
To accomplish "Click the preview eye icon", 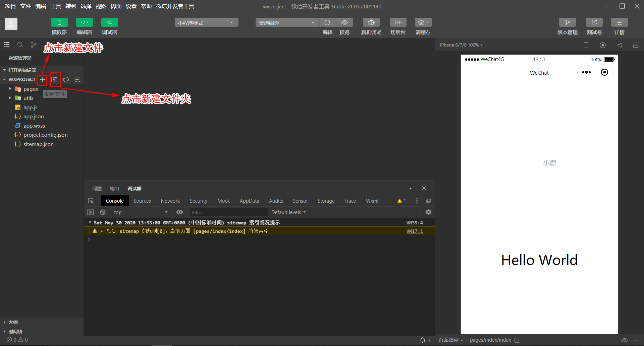I will click(x=344, y=22).
